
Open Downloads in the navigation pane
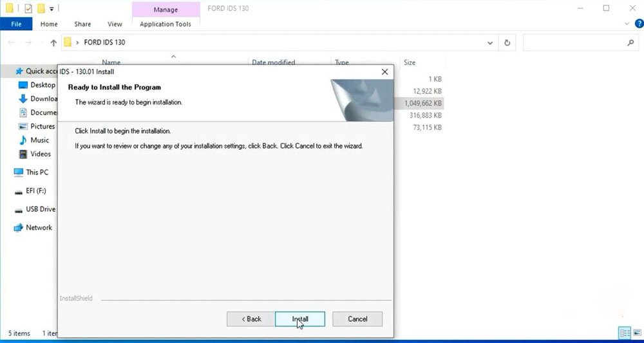(x=38, y=99)
